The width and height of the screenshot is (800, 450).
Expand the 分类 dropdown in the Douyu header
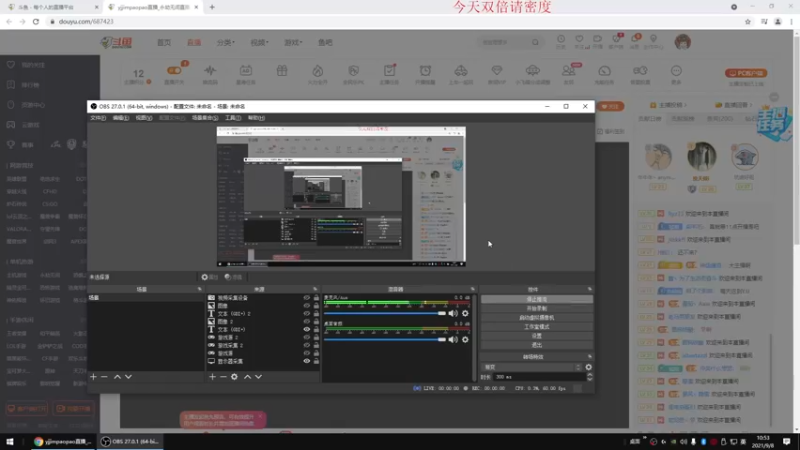tap(226, 42)
